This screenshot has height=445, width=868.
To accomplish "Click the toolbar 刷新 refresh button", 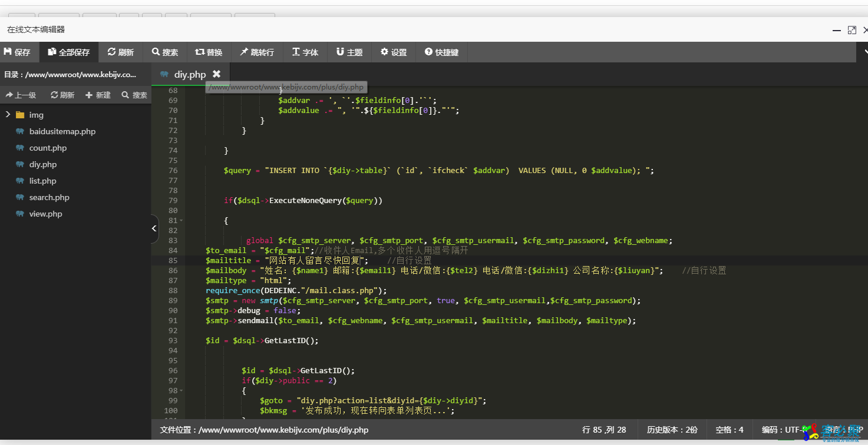I will [x=121, y=52].
